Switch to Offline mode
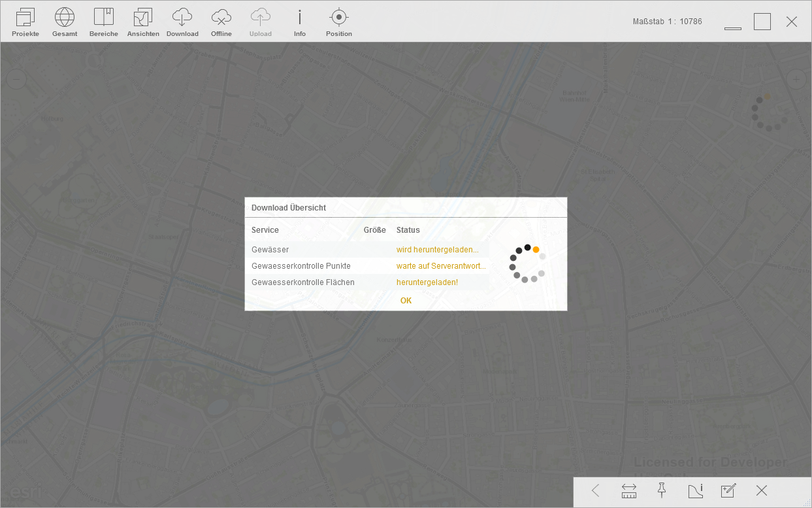The width and height of the screenshot is (812, 508). [x=221, y=22]
